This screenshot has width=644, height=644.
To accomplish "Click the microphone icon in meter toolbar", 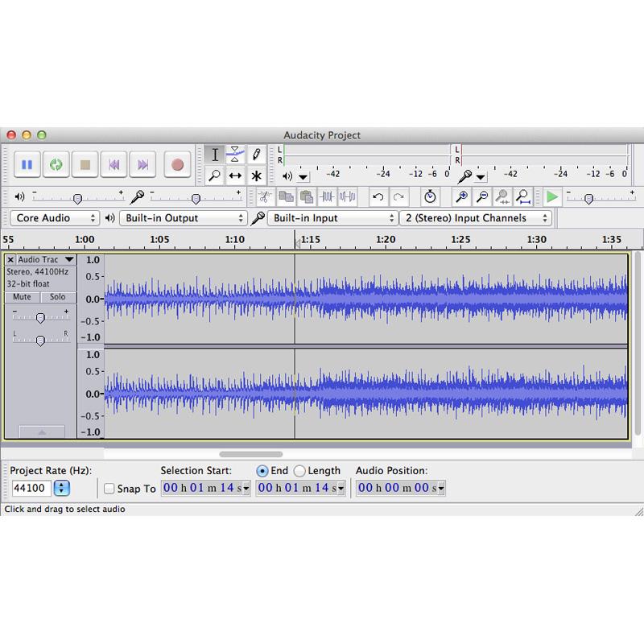I will 465,176.
